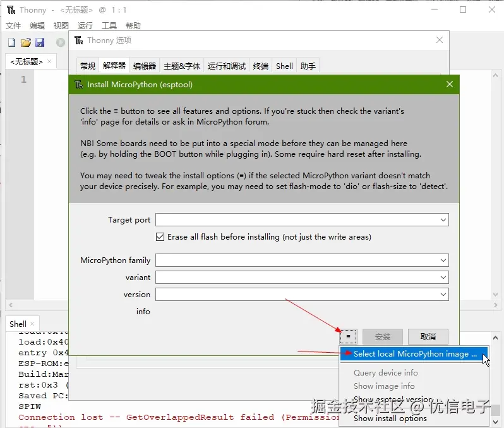Screen dimensions: 504x428
Task: Open the 视图 menu
Action: 61,25
